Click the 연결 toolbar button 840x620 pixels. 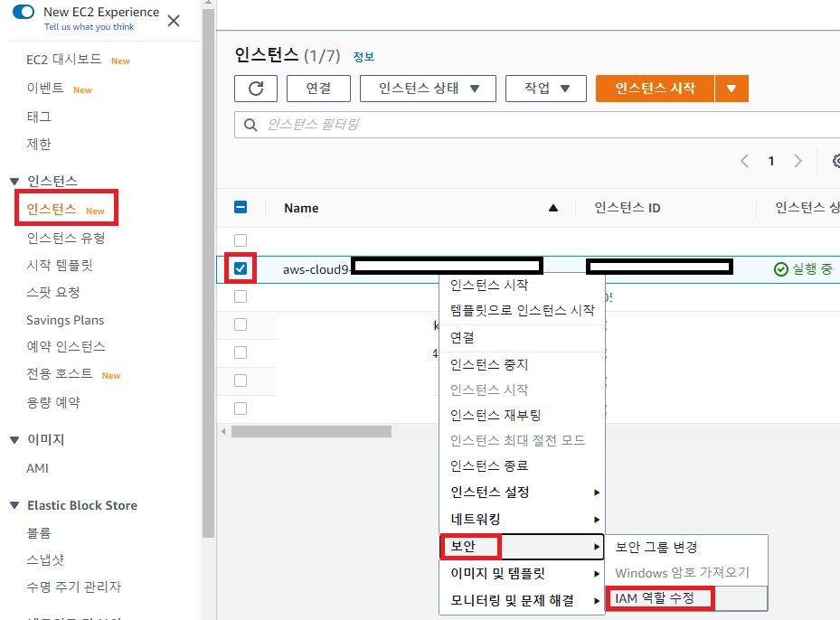click(319, 89)
